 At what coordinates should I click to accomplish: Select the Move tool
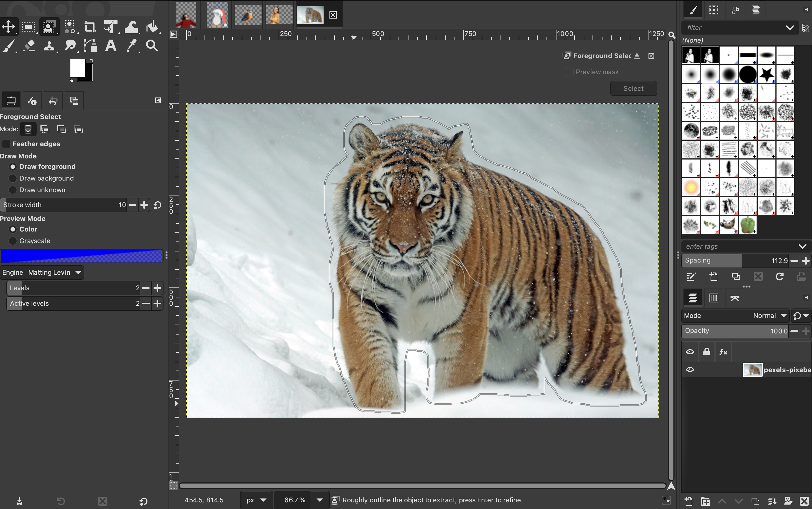pos(8,27)
